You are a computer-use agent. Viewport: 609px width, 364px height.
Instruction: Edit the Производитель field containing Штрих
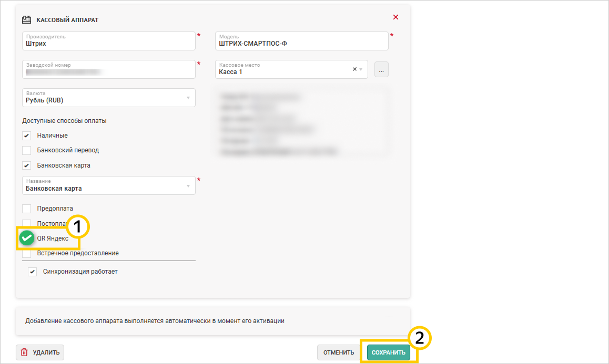pyautogui.click(x=109, y=41)
